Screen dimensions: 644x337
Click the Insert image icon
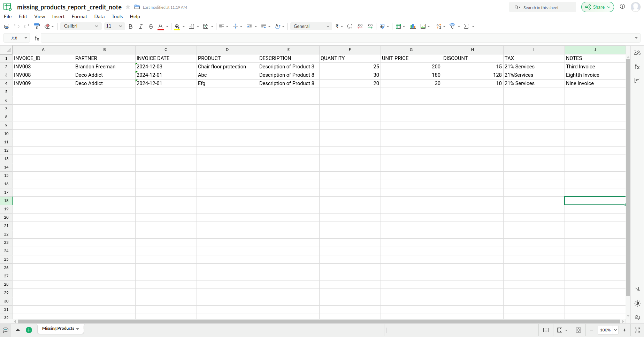(x=423, y=26)
